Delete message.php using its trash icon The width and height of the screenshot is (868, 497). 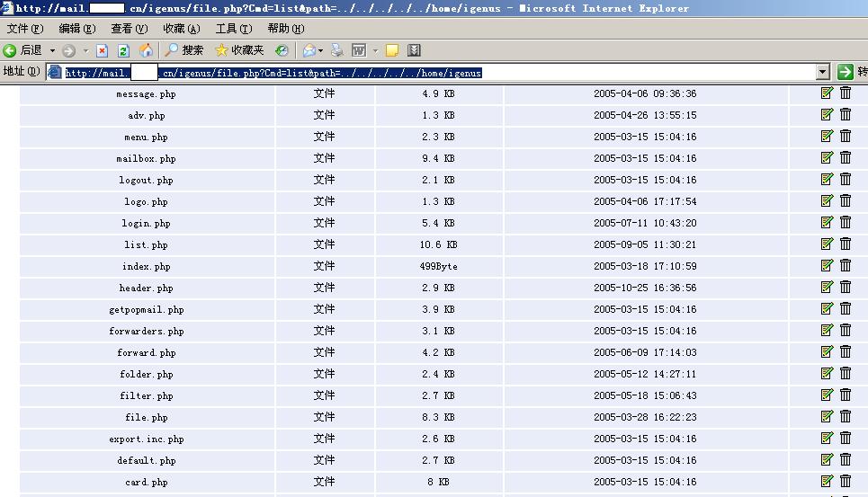[x=846, y=93]
